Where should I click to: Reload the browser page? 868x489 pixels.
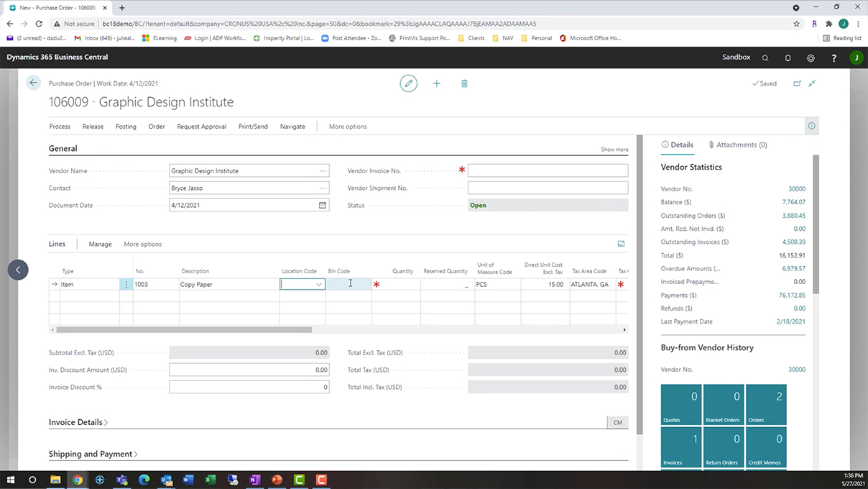38,24
